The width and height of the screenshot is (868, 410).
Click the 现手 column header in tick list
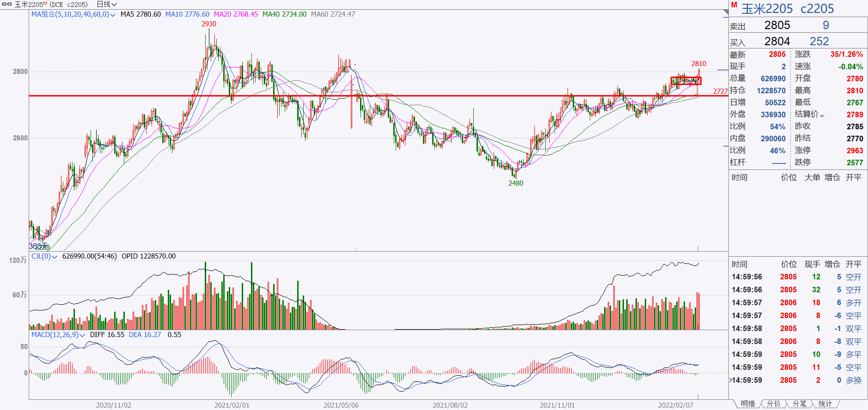pos(812,264)
